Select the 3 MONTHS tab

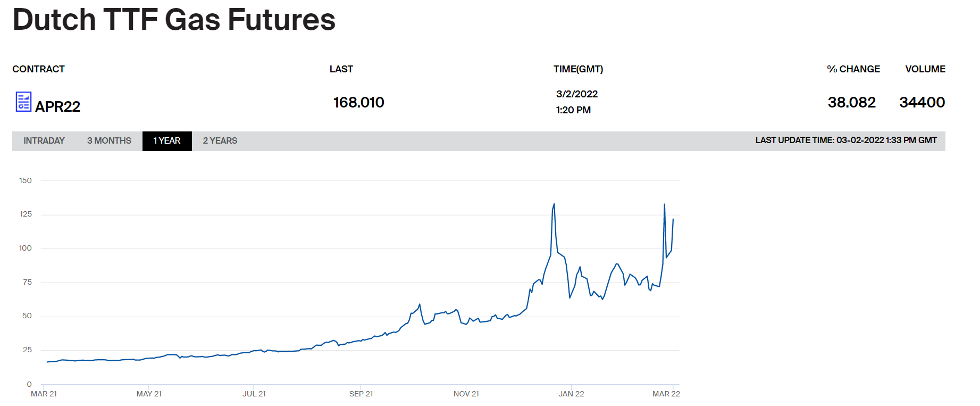(x=109, y=141)
